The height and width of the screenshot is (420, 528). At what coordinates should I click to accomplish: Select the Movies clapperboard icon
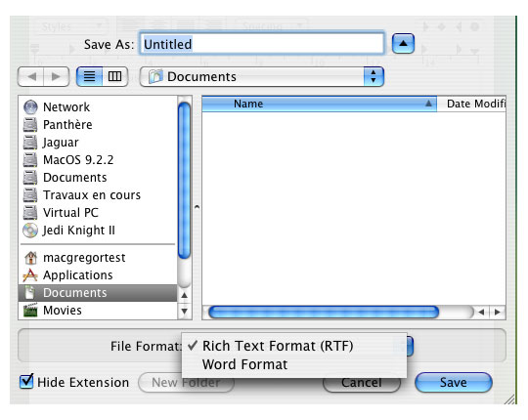tap(30, 310)
